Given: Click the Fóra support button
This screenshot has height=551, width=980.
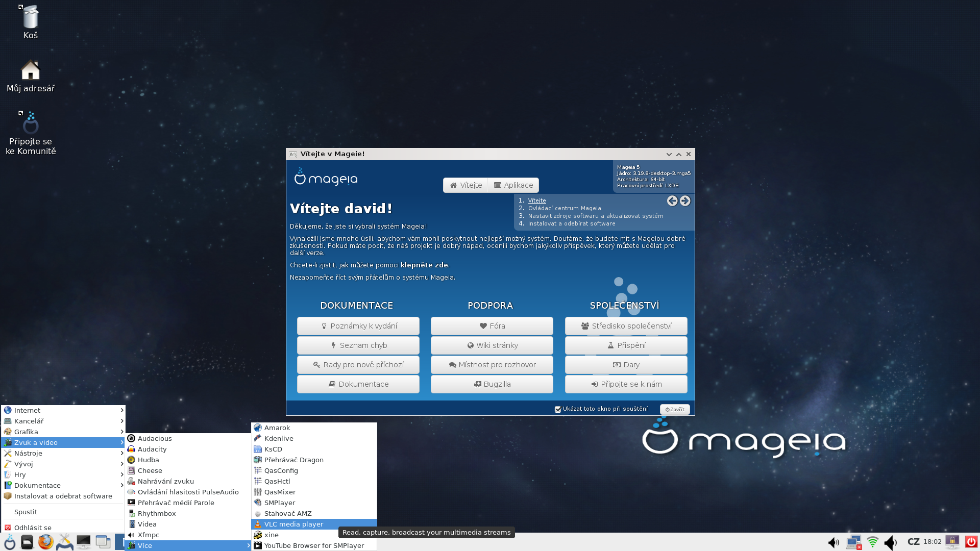Looking at the screenshot, I should point(492,326).
